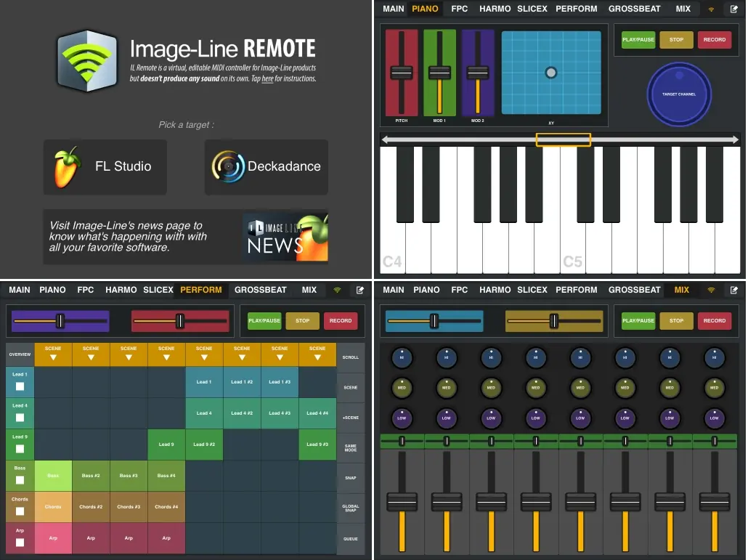This screenshot has width=748, height=560.
Task: Click the red PITCH slider handle
Action: pyautogui.click(x=402, y=73)
